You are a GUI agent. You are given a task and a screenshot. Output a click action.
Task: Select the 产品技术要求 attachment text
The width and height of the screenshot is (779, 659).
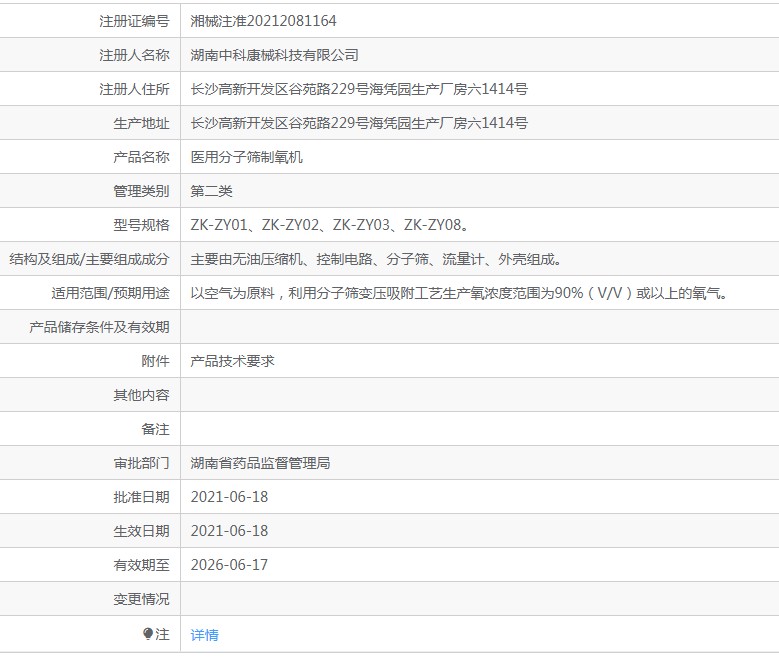pos(232,361)
